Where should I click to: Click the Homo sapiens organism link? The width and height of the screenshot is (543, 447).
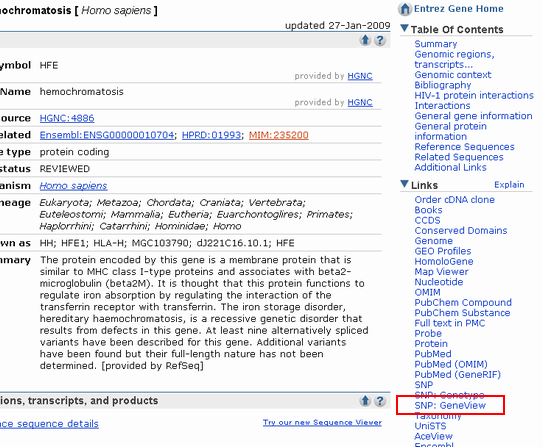(x=73, y=186)
